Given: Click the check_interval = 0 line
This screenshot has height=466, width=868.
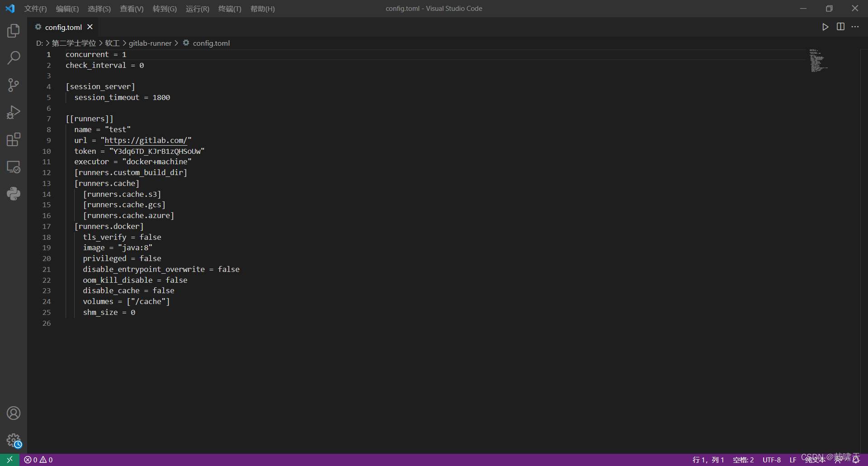Looking at the screenshot, I should [105, 65].
